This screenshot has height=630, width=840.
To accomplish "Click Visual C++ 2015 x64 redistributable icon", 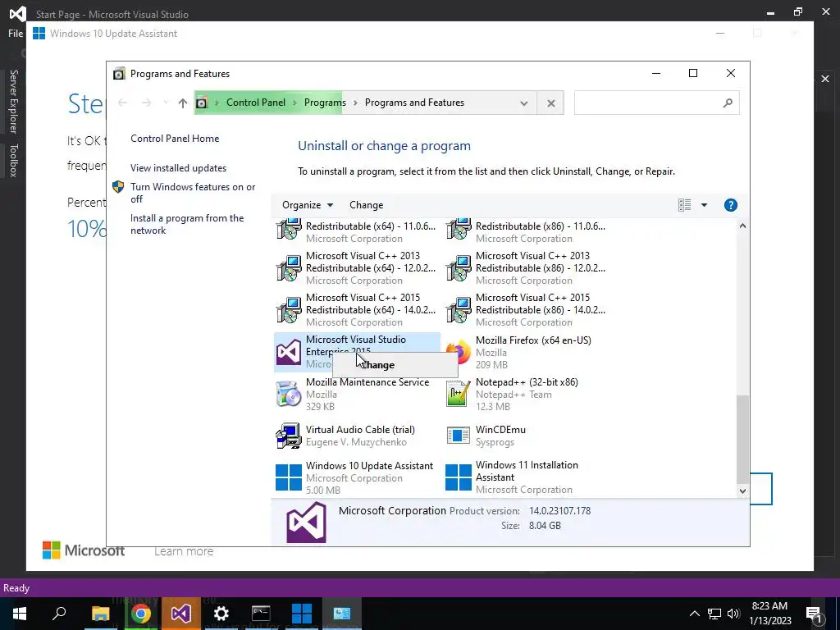I will [289, 310].
